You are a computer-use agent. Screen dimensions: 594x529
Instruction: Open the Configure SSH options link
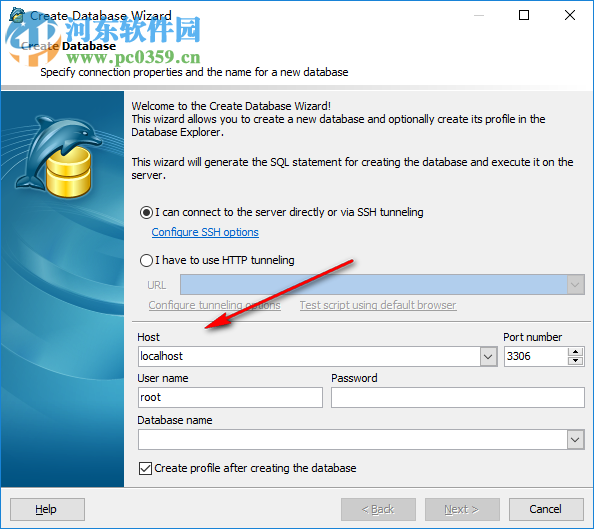point(205,232)
